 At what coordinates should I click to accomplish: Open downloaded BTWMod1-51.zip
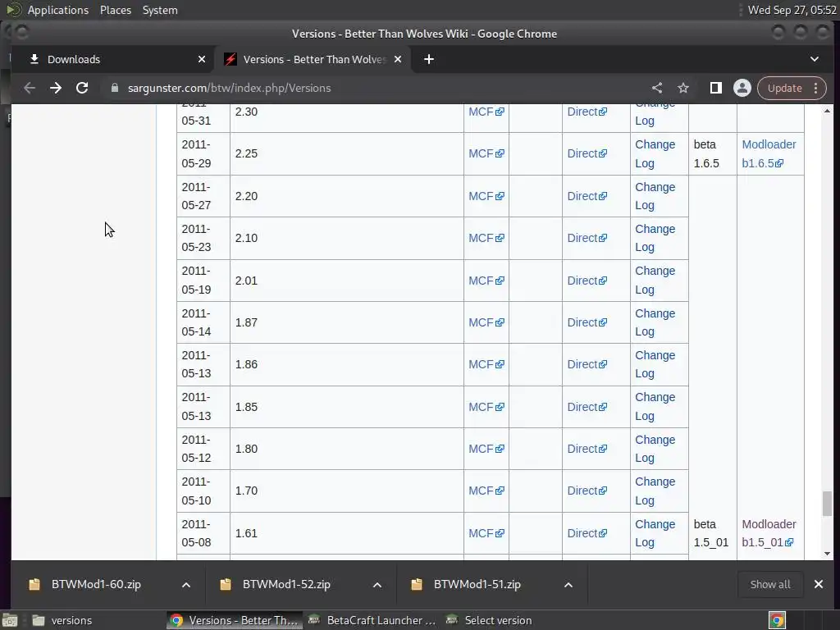pyautogui.click(x=477, y=584)
